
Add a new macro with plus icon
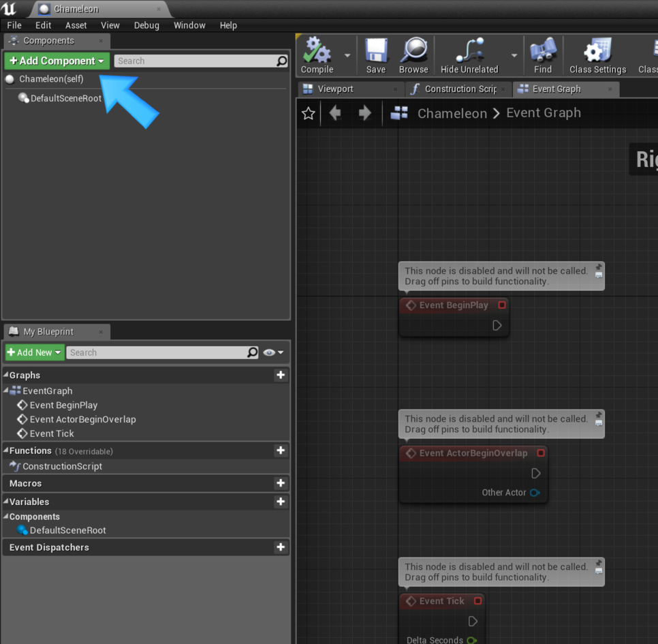tap(281, 483)
